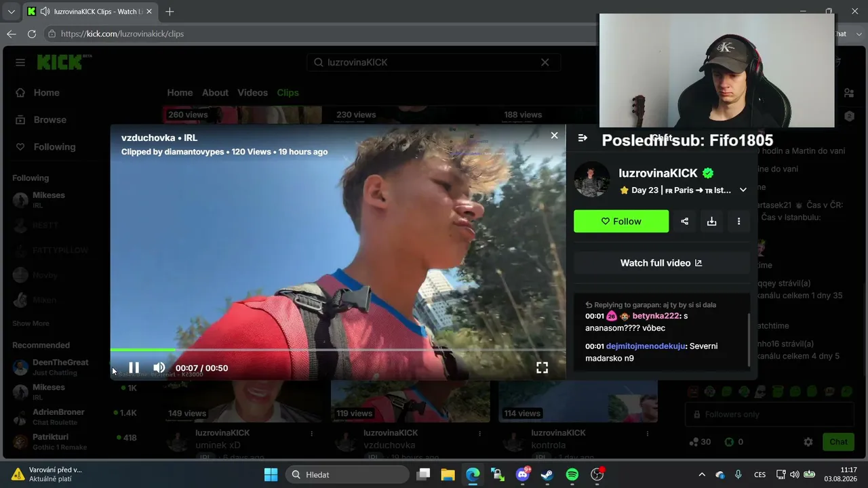Expand followed channels with Show More
Screen dimensions: 868x488
click(31, 323)
